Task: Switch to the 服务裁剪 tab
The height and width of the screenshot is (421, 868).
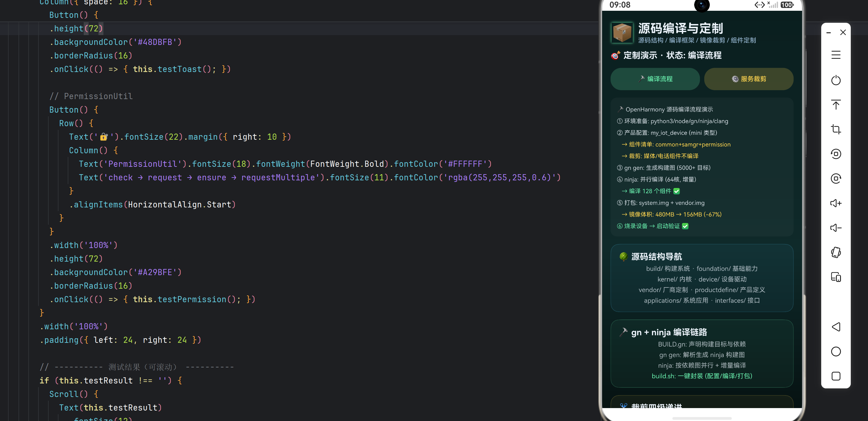Action: [x=749, y=79]
